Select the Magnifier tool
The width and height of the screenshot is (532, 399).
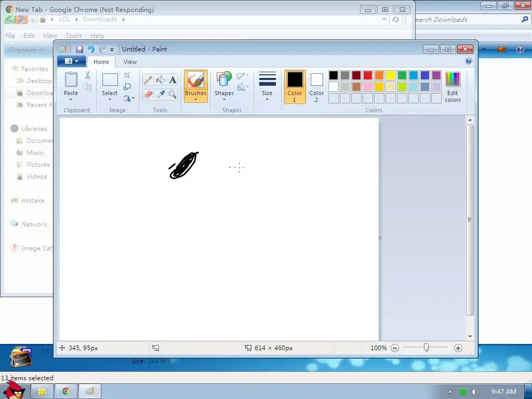click(x=172, y=94)
